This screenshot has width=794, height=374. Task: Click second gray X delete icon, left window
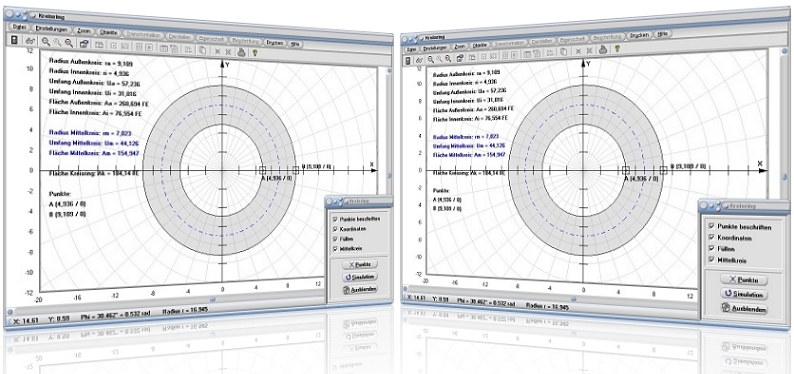(x=228, y=51)
